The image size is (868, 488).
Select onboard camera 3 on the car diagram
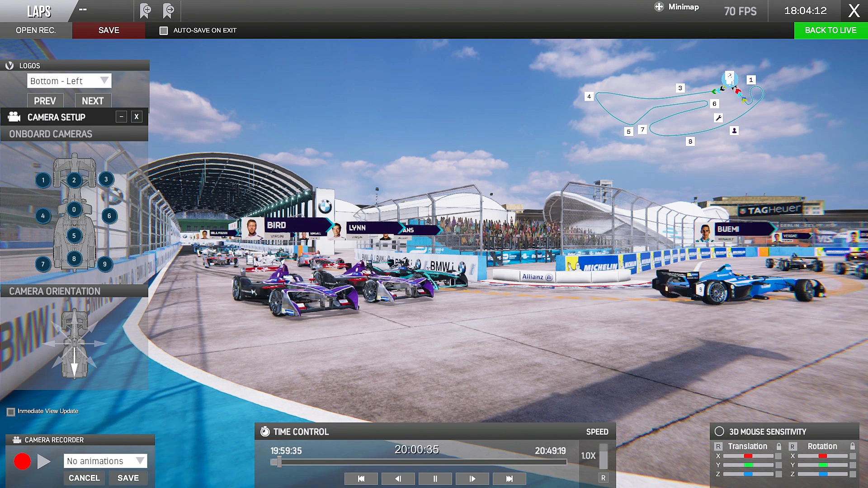tap(105, 179)
